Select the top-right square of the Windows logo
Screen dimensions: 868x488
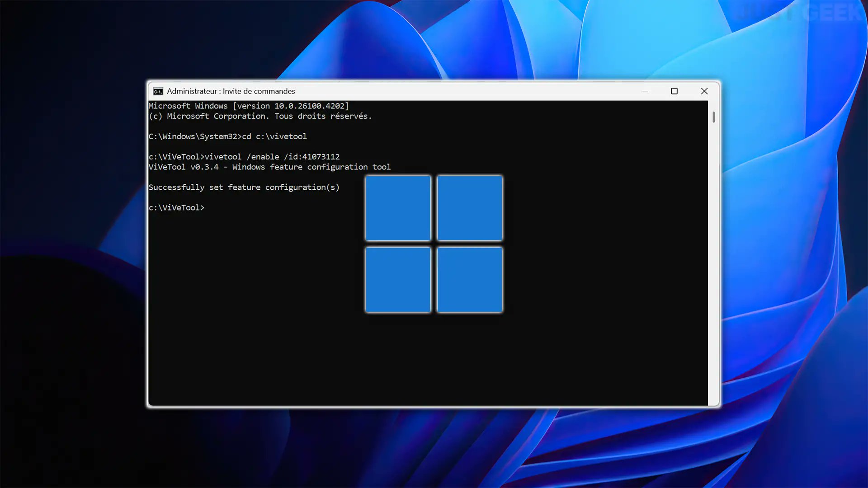click(470, 208)
